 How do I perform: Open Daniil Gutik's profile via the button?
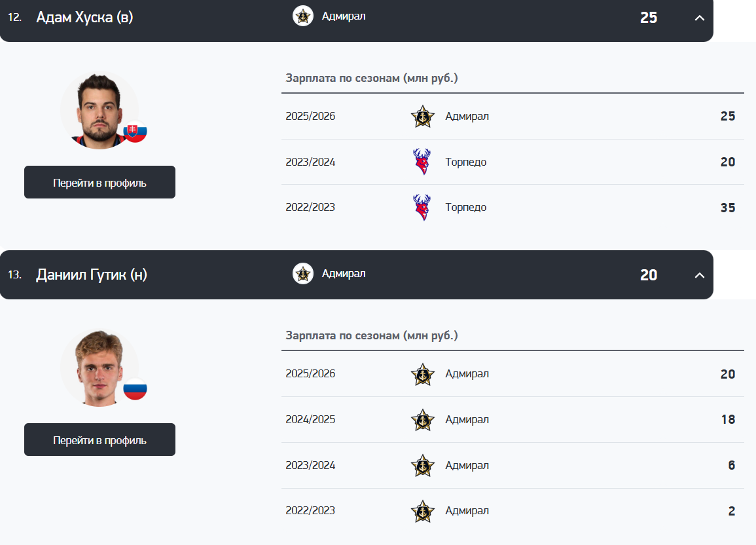(x=99, y=440)
